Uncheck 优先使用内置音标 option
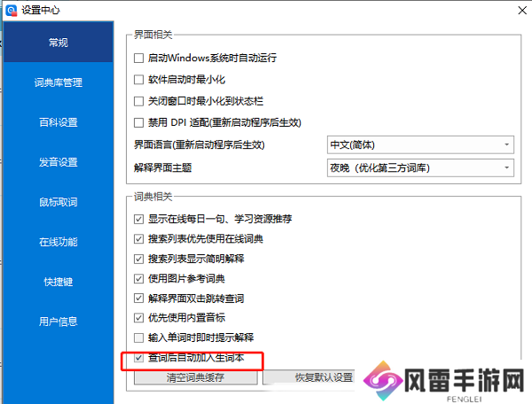 pyautogui.click(x=138, y=317)
